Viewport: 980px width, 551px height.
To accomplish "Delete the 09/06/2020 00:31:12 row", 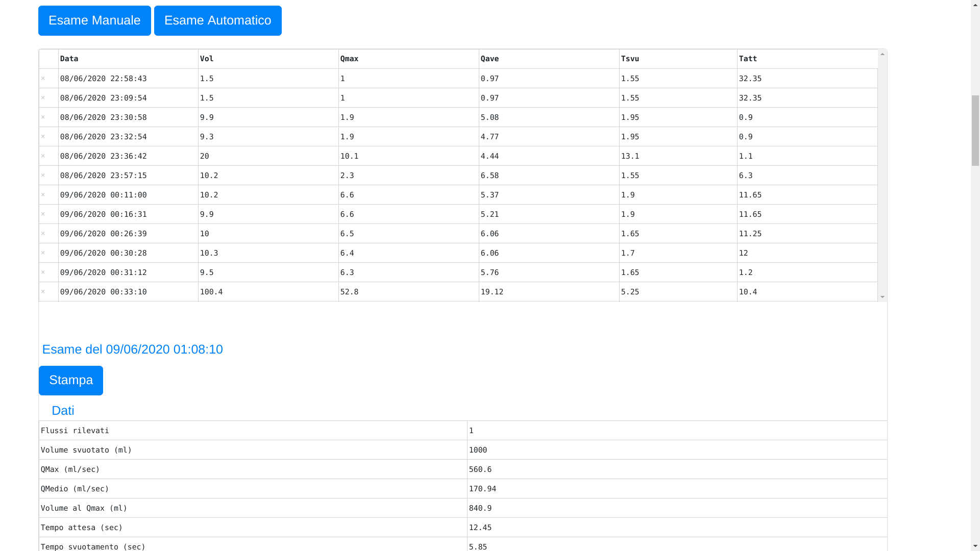I will pyautogui.click(x=43, y=272).
